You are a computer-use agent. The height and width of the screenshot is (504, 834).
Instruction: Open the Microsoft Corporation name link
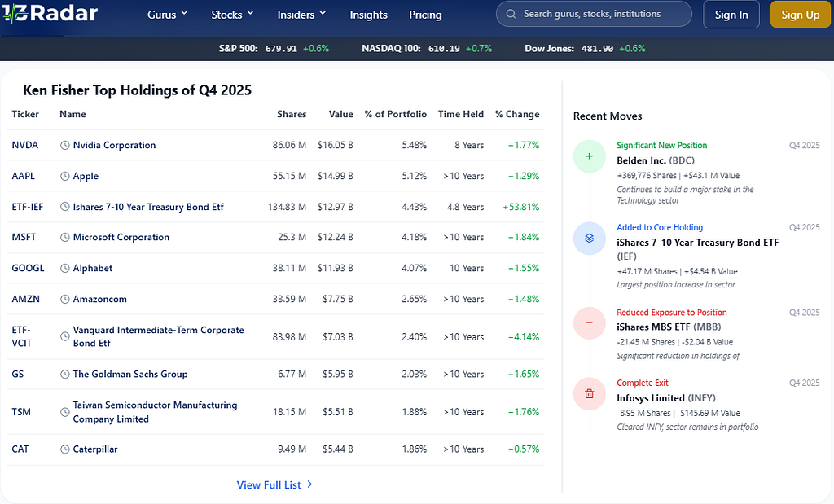(121, 237)
